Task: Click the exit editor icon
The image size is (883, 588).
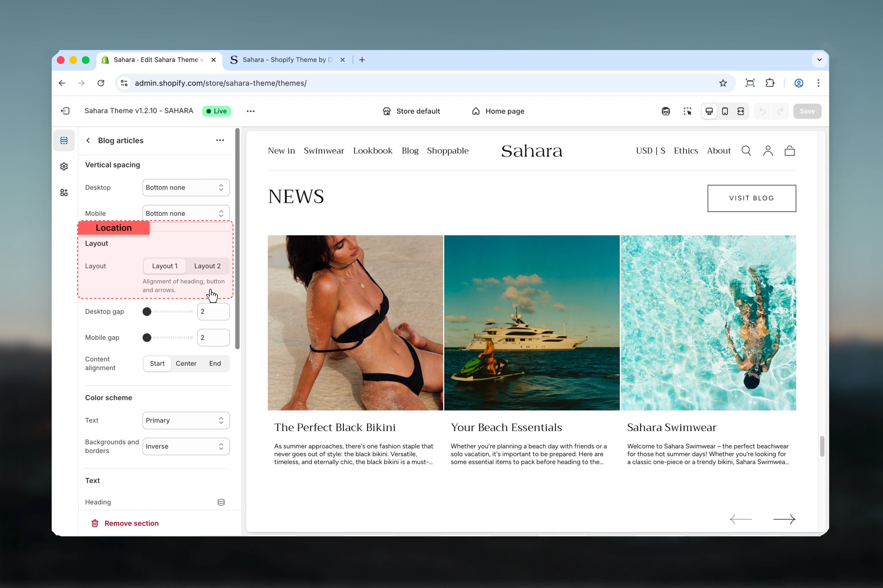Action: [65, 111]
